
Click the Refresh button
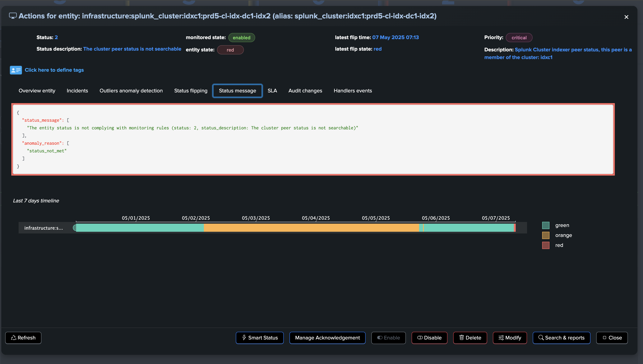tap(23, 338)
